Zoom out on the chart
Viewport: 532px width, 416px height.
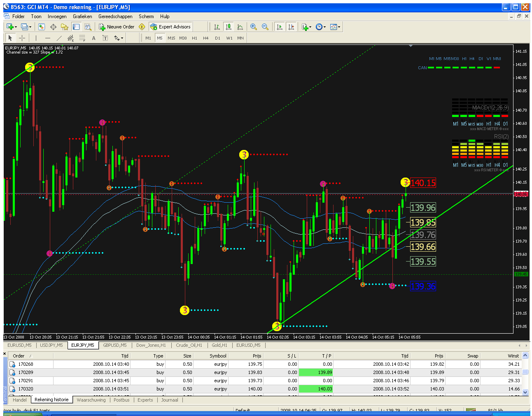(265, 27)
